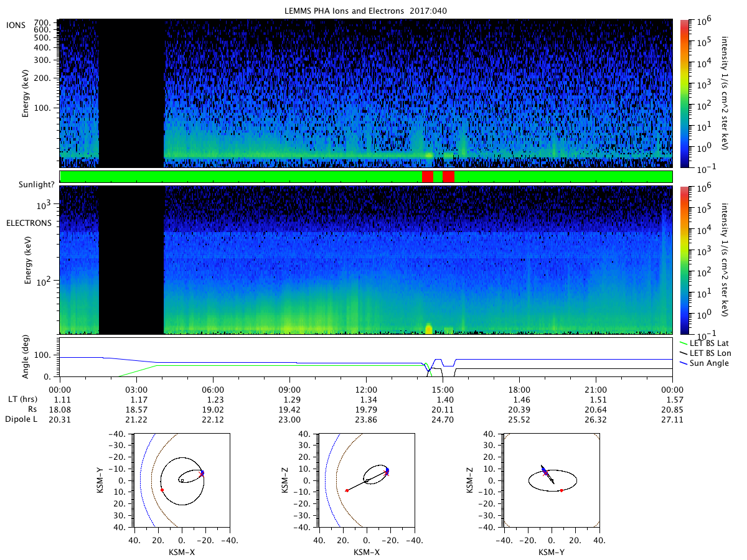Click the IONS panel label
Viewport: 747px width, 560px height.
17,25
